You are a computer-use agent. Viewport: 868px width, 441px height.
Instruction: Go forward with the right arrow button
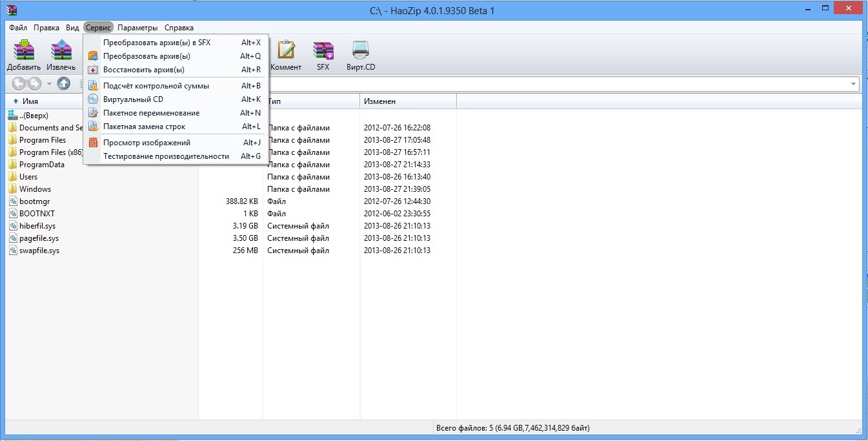pos(34,83)
